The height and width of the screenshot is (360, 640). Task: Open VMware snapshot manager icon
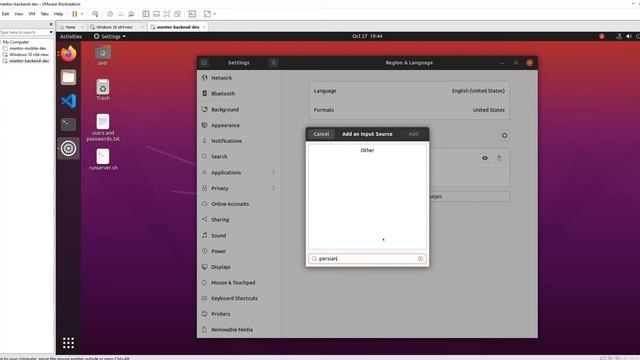point(131,14)
